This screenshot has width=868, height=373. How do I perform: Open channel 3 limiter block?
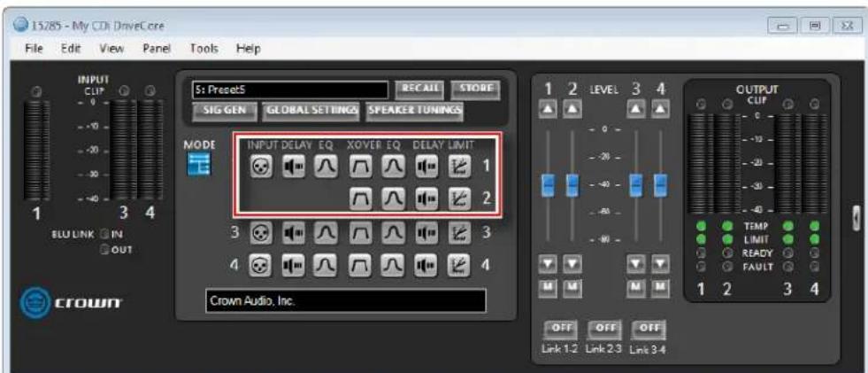click(459, 233)
